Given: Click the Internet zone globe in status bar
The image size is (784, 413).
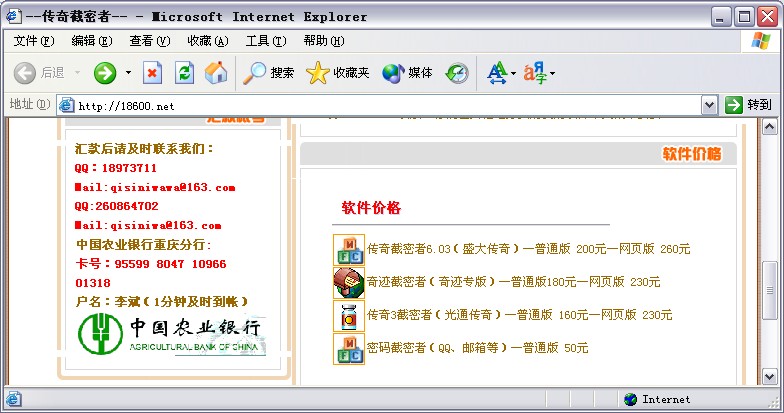Looking at the screenshot, I should 630,399.
